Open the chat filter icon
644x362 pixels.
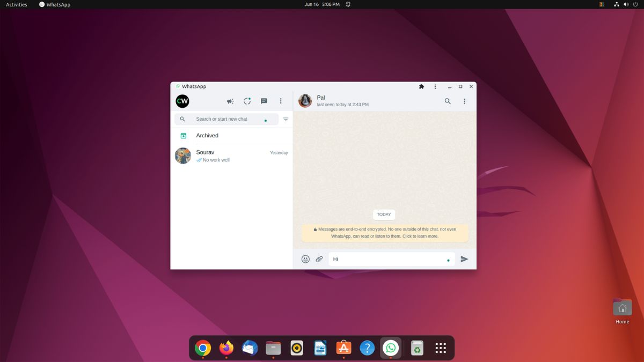tap(286, 119)
